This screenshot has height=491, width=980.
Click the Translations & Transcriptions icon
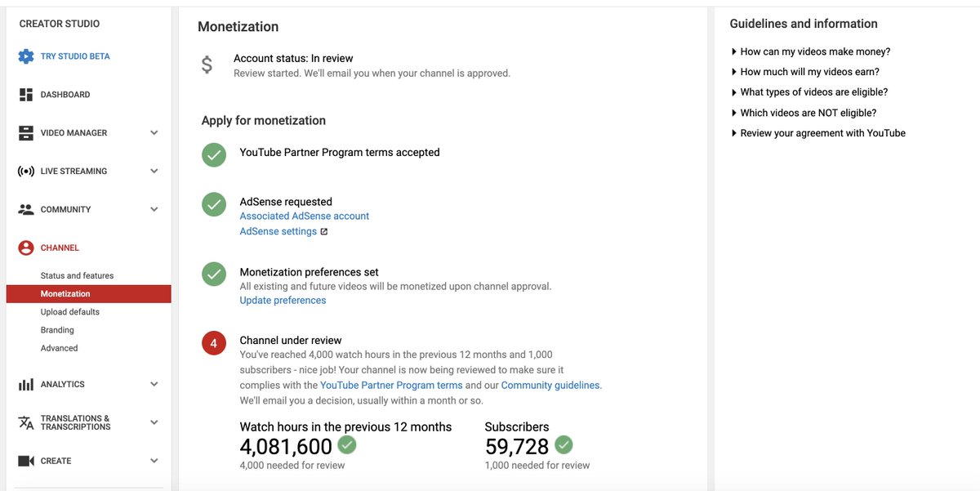[x=26, y=422]
